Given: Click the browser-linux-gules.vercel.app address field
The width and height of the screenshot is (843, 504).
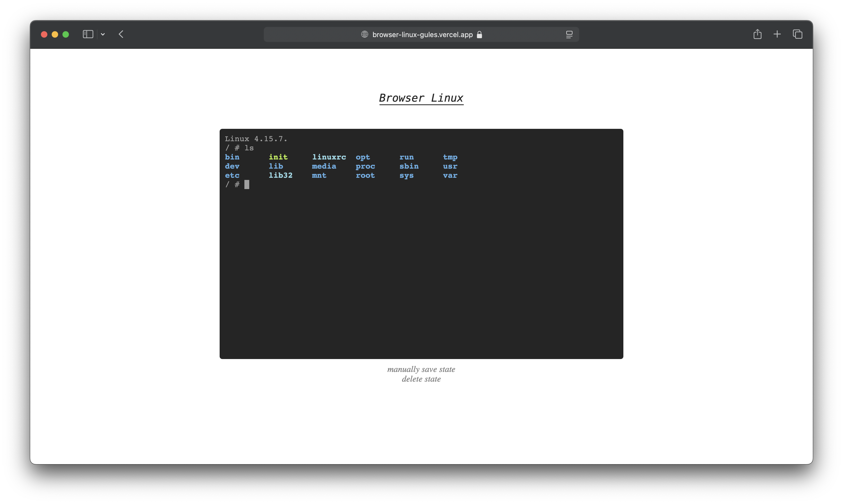Looking at the screenshot, I should click(x=422, y=35).
